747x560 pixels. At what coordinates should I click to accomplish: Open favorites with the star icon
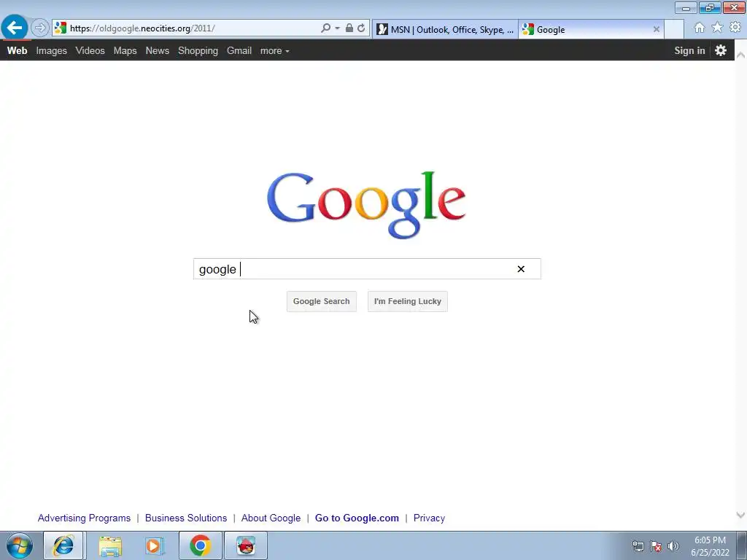717,28
